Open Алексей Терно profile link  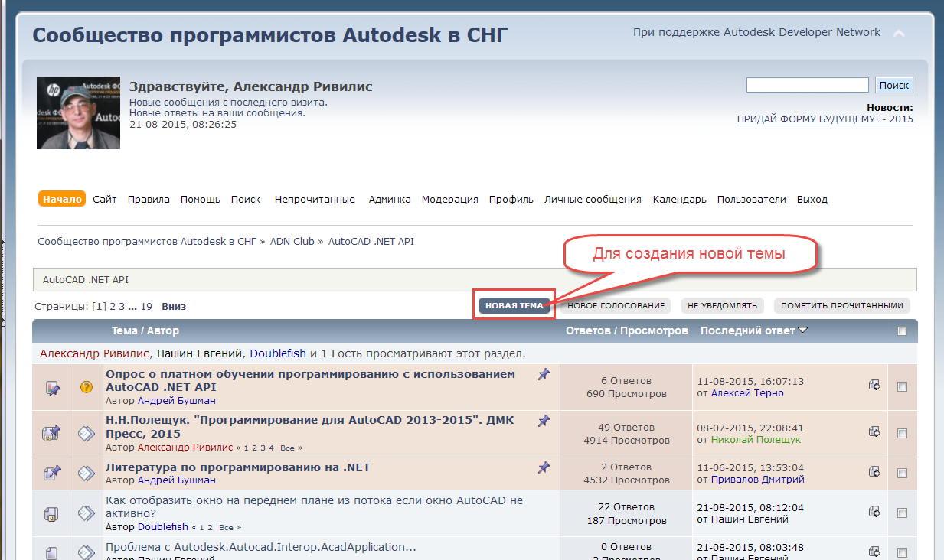(x=747, y=392)
